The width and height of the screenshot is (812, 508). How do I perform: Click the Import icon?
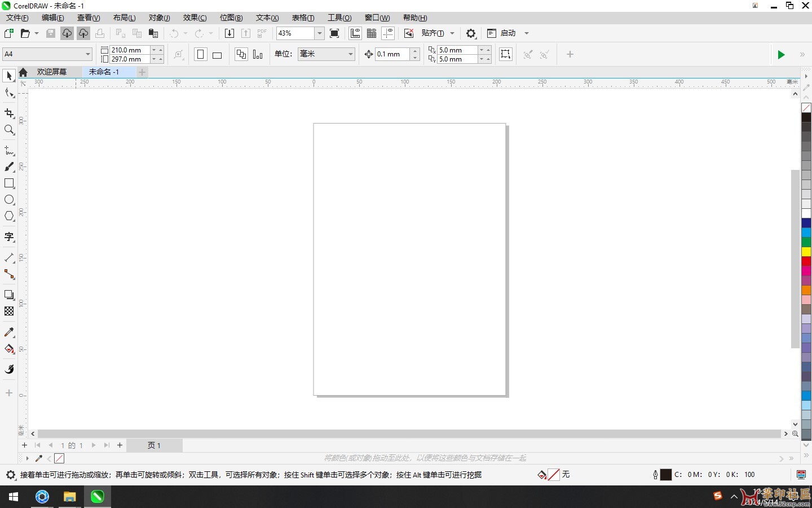click(x=230, y=33)
